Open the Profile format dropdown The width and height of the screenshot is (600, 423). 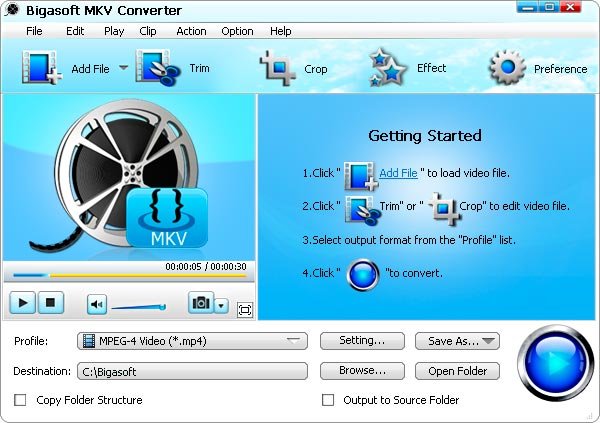coord(192,341)
